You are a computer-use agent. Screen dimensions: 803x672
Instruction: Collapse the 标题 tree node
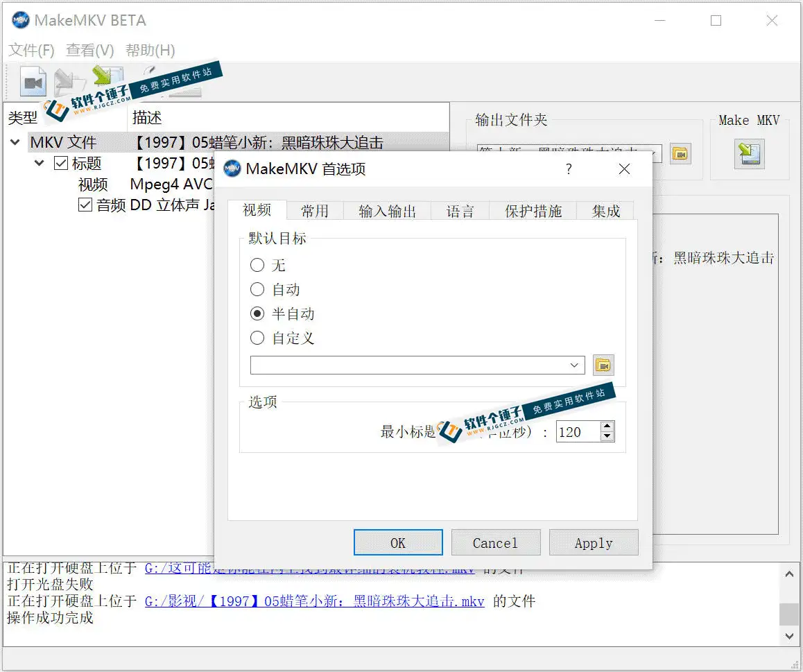(40, 164)
